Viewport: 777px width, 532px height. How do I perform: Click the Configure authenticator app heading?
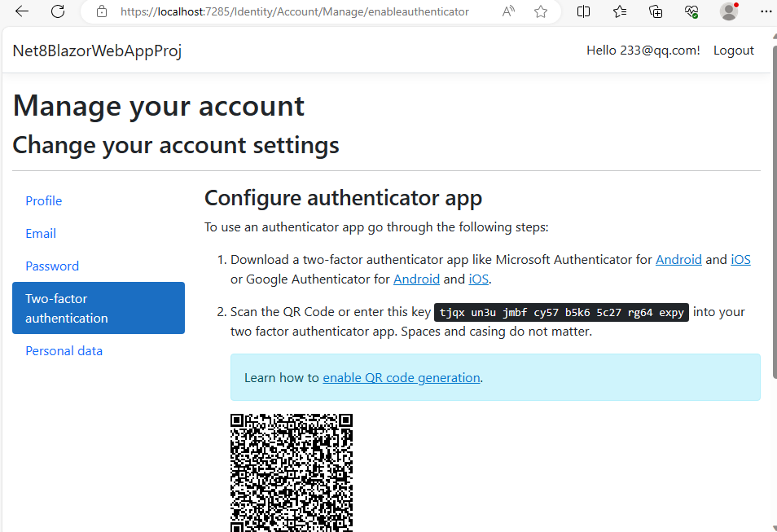[343, 198]
